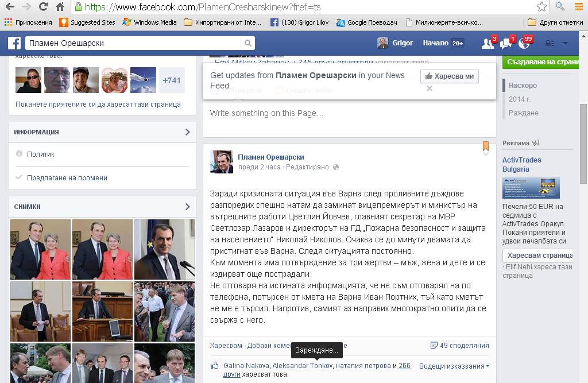Click the Facebook search input field
588x383 pixels.
click(x=134, y=43)
